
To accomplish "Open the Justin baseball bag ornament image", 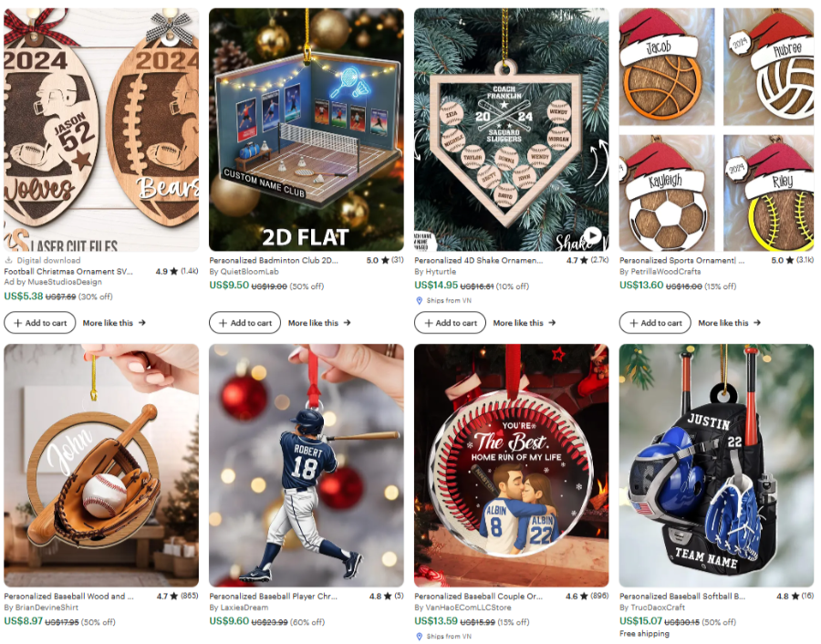I will (x=716, y=465).
